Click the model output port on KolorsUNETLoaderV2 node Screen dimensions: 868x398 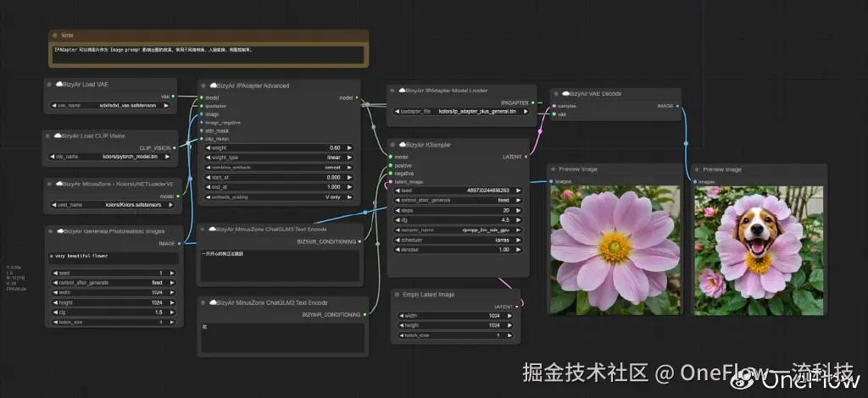178,196
